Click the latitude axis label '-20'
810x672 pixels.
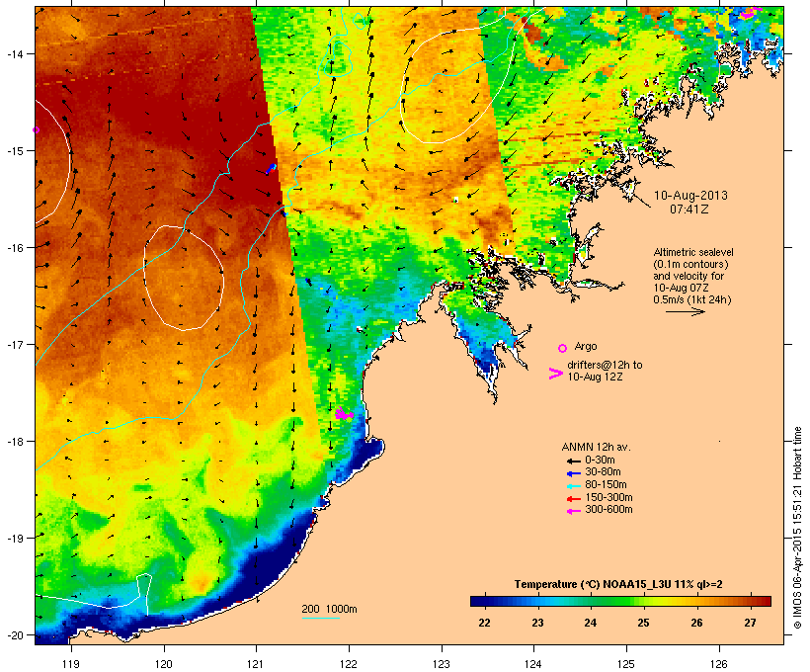coord(14,635)
